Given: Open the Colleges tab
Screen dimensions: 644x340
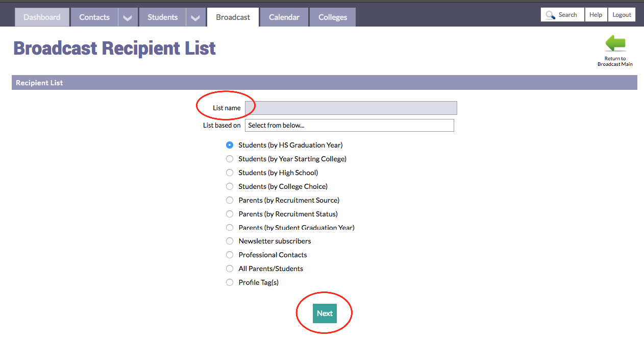Looking at the screenshot, I should coord(333,17).
